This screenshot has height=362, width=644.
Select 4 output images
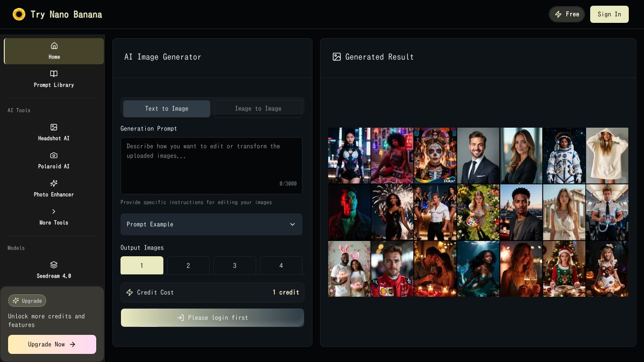[x=281, y=265]
